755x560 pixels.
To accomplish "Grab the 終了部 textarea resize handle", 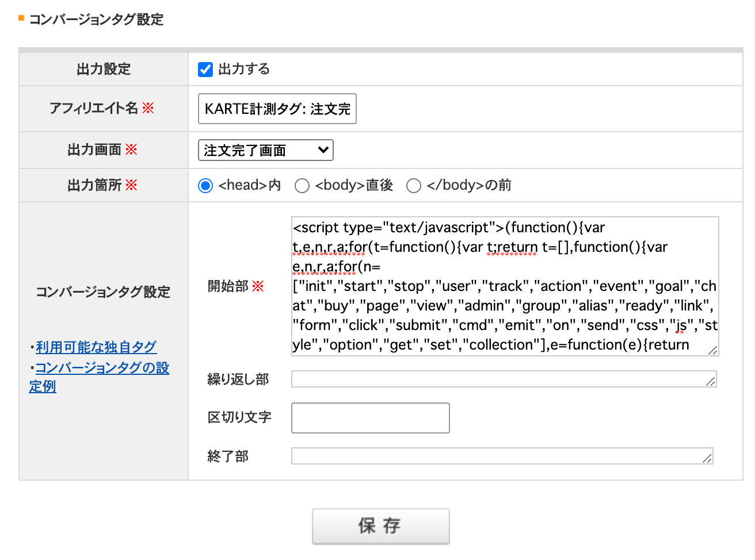I will (x=707, y=458).
